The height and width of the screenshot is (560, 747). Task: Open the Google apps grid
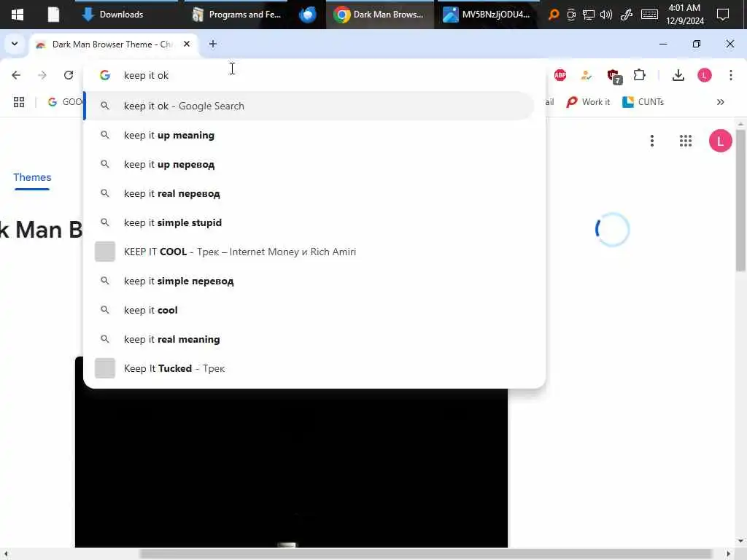(x=686, y=141)
